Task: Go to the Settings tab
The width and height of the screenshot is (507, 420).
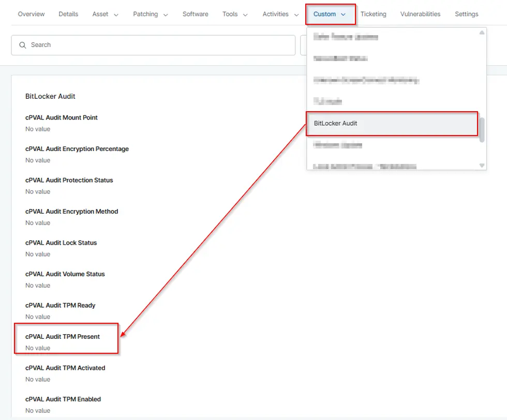Action: tap(466, 14)
